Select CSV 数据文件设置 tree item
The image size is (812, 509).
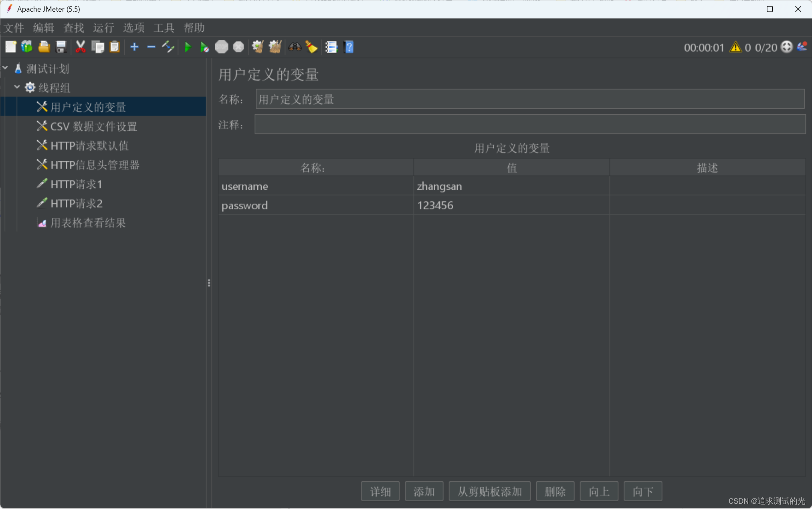point(94,126)
